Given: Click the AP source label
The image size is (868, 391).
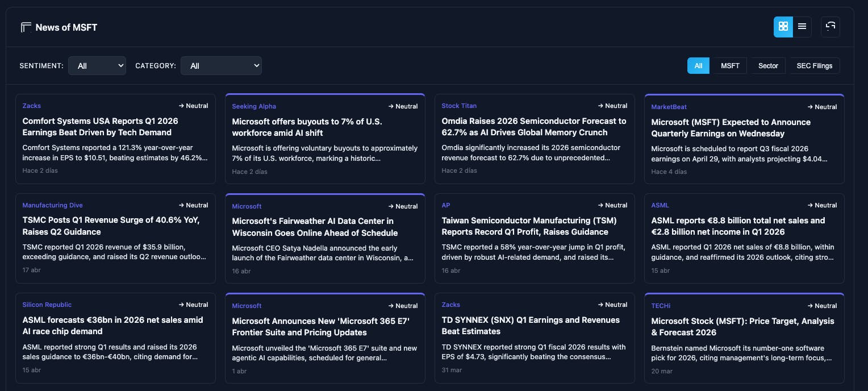Looking at the screenshot, I should [x=446, y=205].
